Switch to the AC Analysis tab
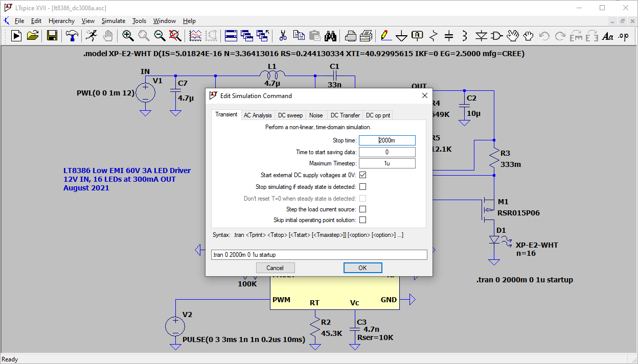Screen dimensions: 638x364 click(x=258, y=115)
